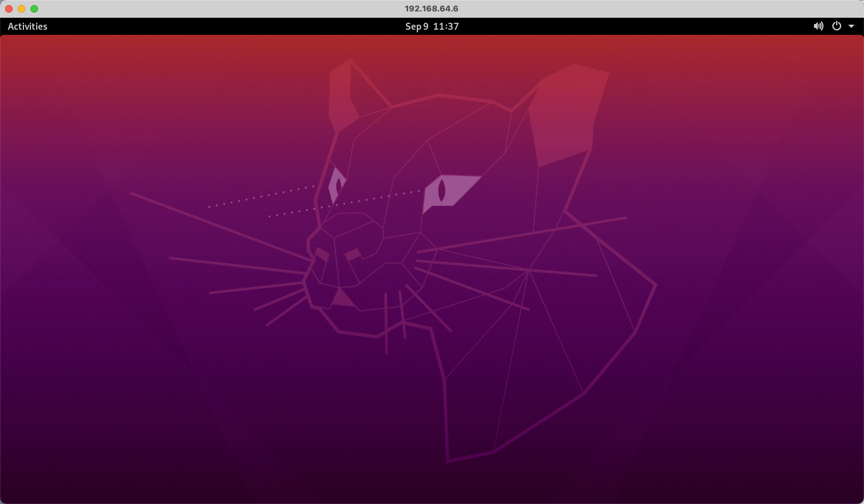
Task: Minimize the remote window with yellow button
Action: pos(22,9)
